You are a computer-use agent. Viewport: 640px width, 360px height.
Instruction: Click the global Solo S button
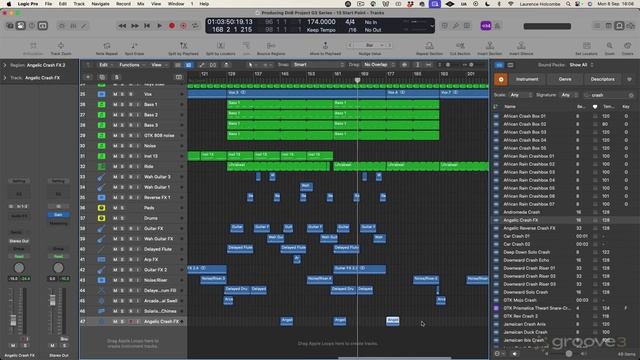(x=116, y=77)
